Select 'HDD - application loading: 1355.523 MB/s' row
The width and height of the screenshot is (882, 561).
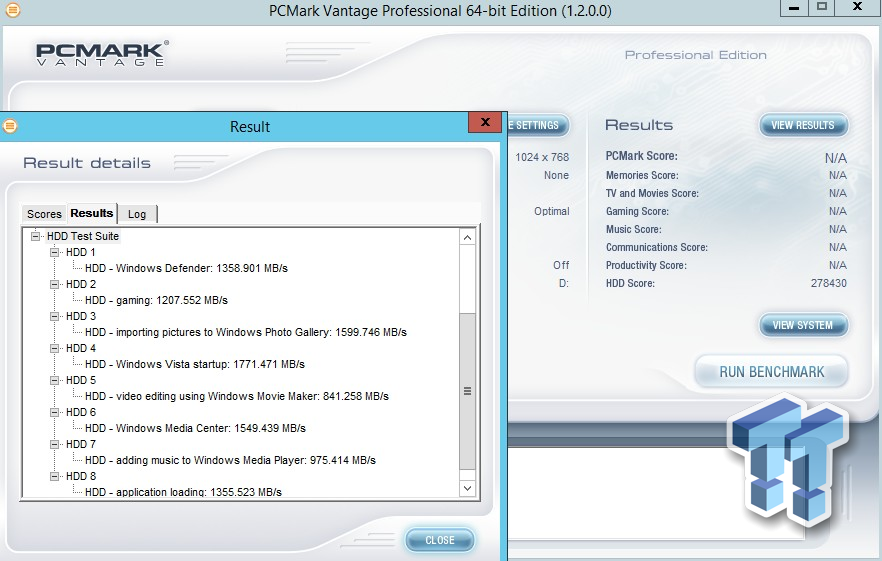pos(183,492)
